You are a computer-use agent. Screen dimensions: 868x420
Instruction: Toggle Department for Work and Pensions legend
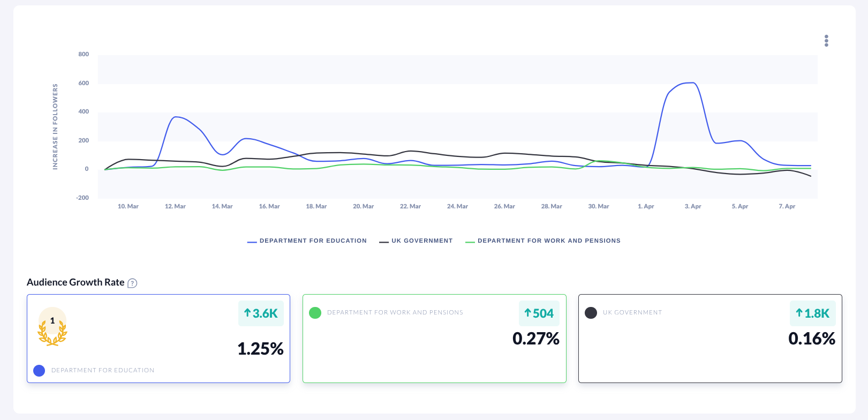point(543,241)
